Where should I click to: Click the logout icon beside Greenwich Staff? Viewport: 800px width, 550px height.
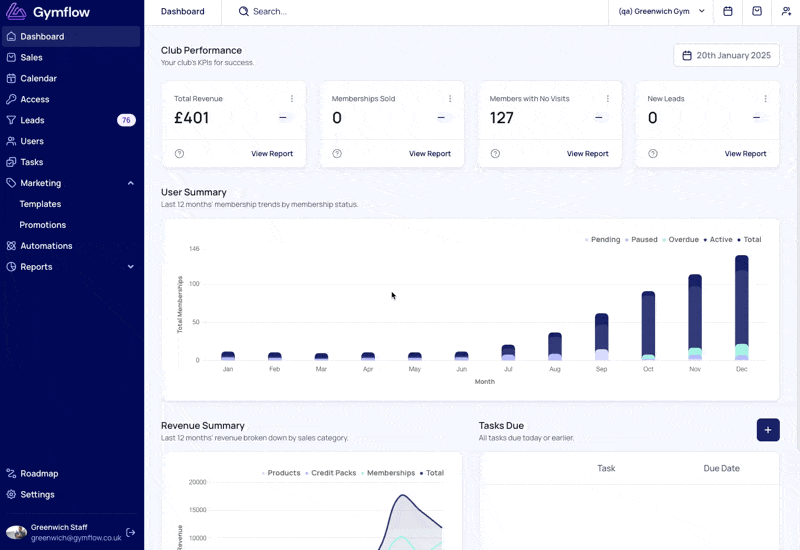[x=131, y=532]
